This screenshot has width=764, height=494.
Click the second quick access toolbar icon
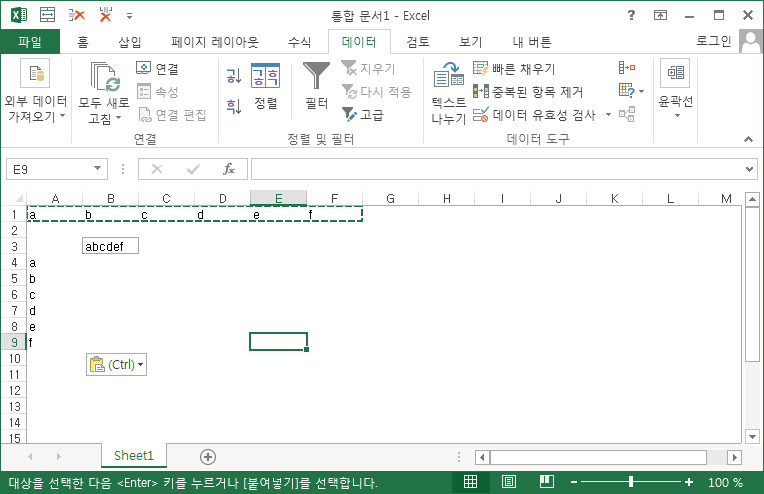(x=47, y=15)
